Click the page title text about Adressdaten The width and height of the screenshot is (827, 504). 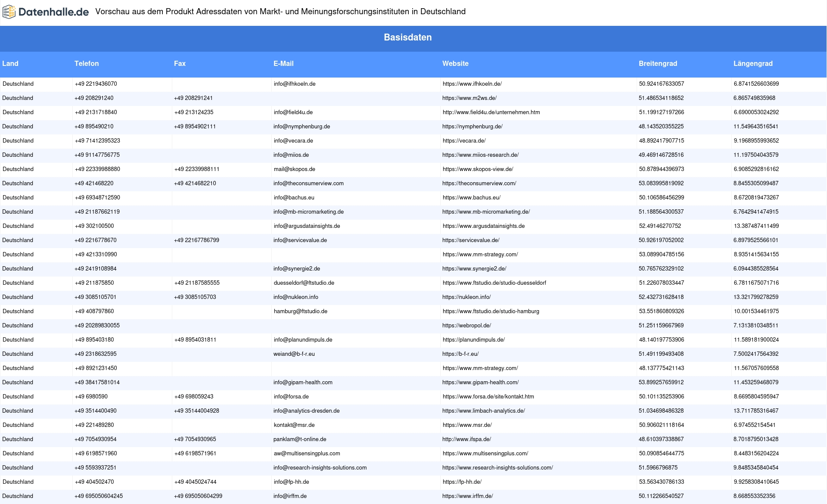pos(280,12)
